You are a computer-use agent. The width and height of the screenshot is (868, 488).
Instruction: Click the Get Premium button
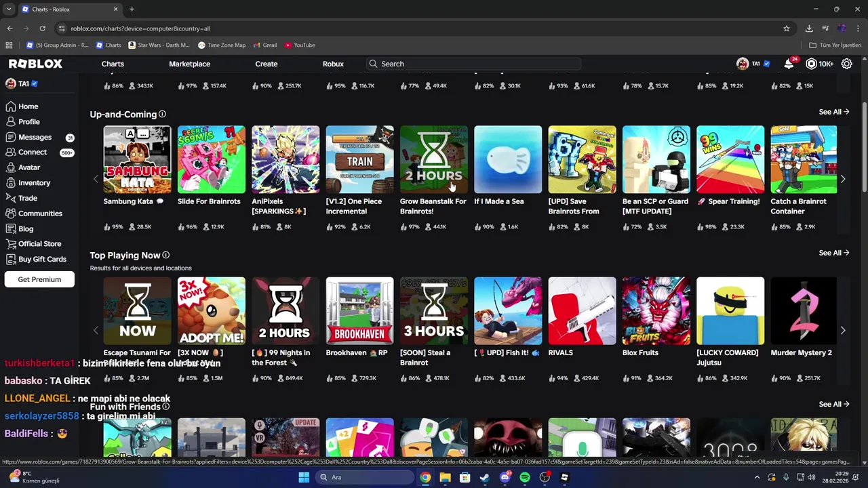[x=39, y=279]
